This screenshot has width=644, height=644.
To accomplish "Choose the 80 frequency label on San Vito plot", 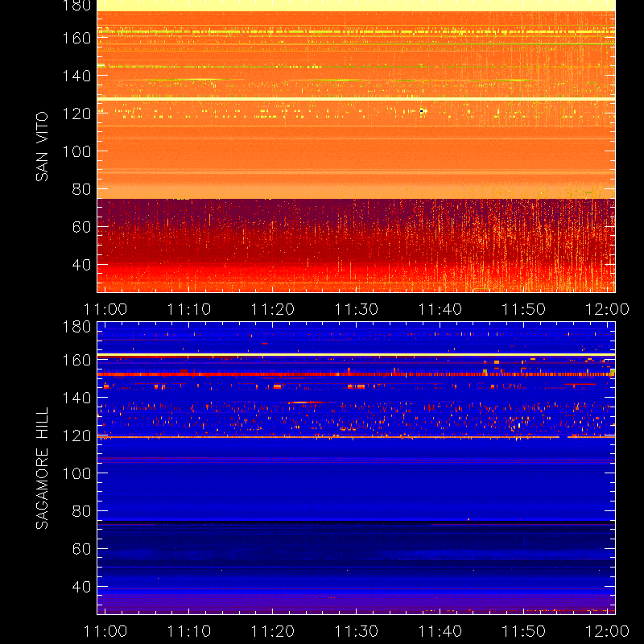I will [x=82, y=189].
